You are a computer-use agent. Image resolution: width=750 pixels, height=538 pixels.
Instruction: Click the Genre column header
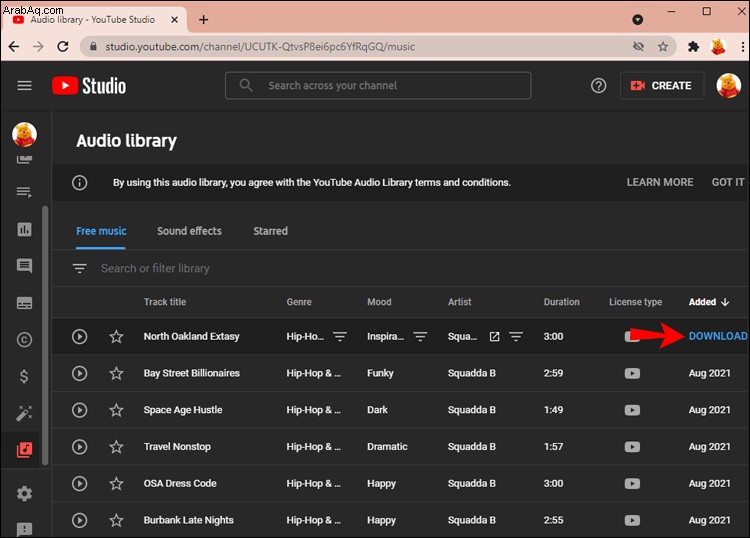pyautogui.click(x=299, y=302)
